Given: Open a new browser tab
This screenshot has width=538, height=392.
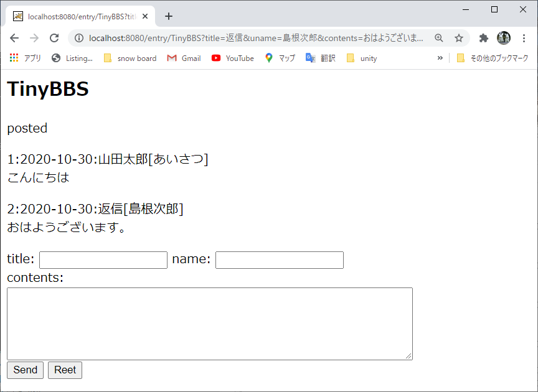Looking at the screenshot, I should (169, 16).
